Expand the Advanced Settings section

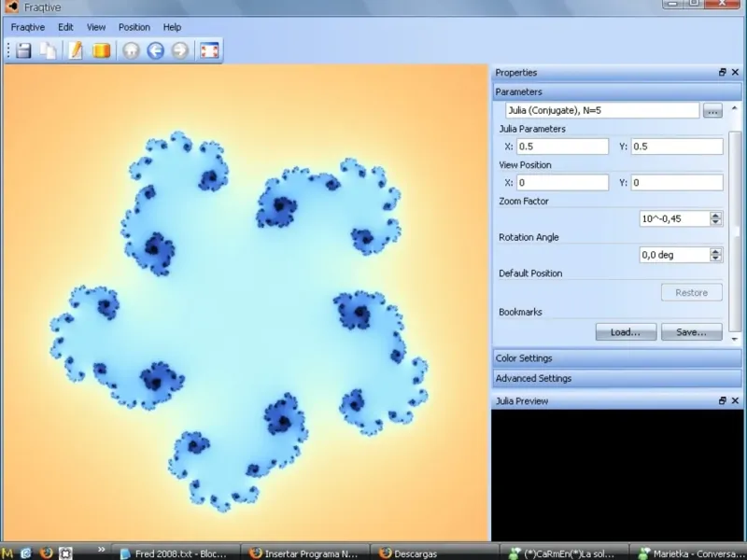click(616, 378)
